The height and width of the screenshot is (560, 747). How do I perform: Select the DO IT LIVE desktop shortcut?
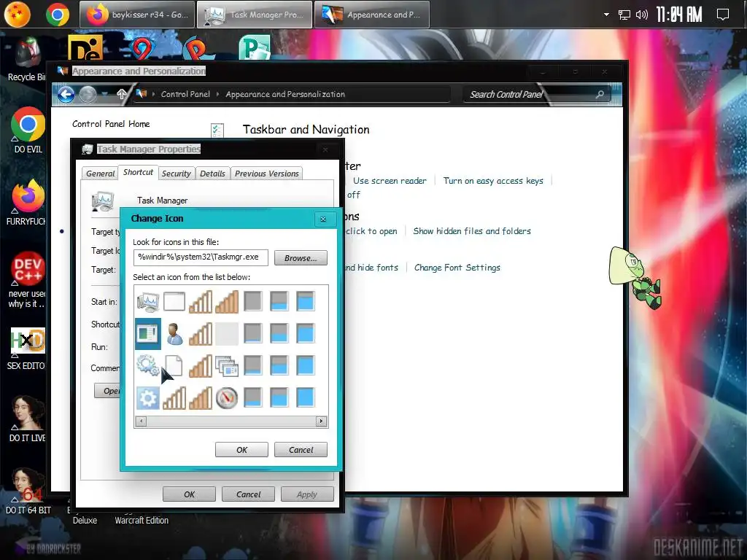point(28,419)
